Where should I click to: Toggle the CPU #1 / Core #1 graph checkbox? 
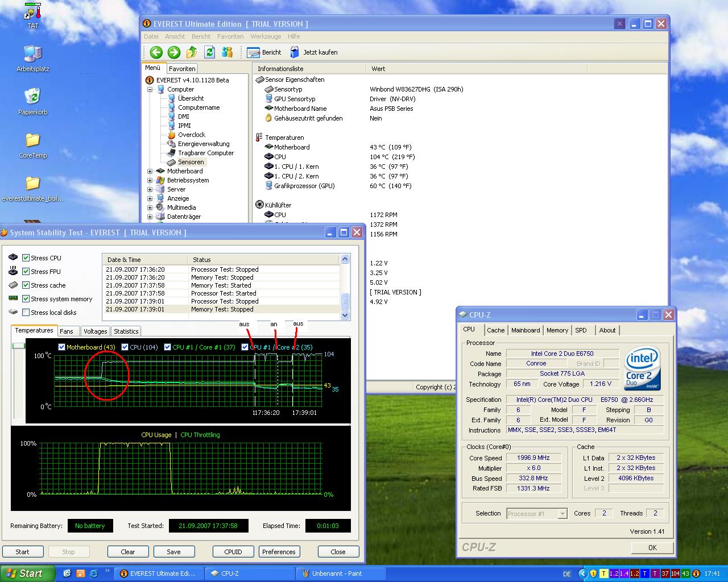168,347
